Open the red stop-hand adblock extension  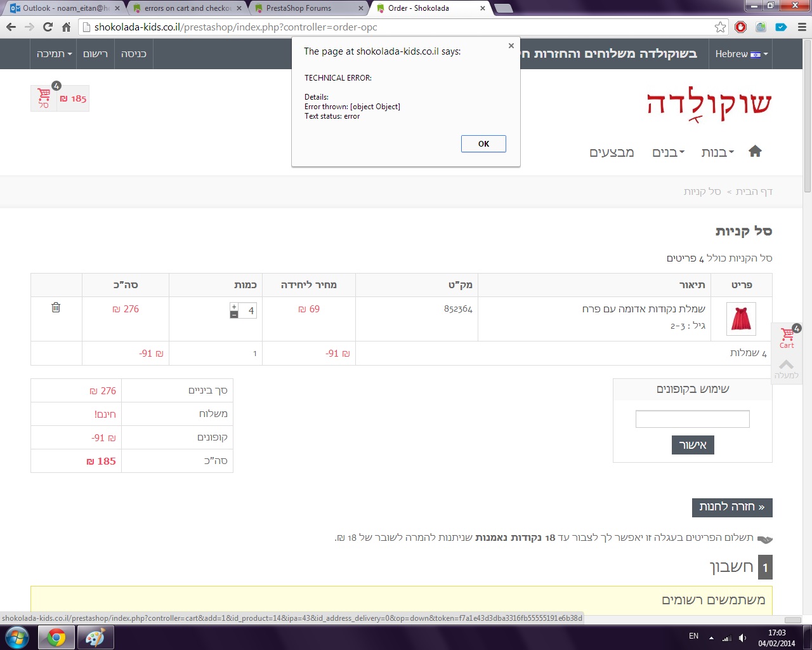(x=740, y=27)
